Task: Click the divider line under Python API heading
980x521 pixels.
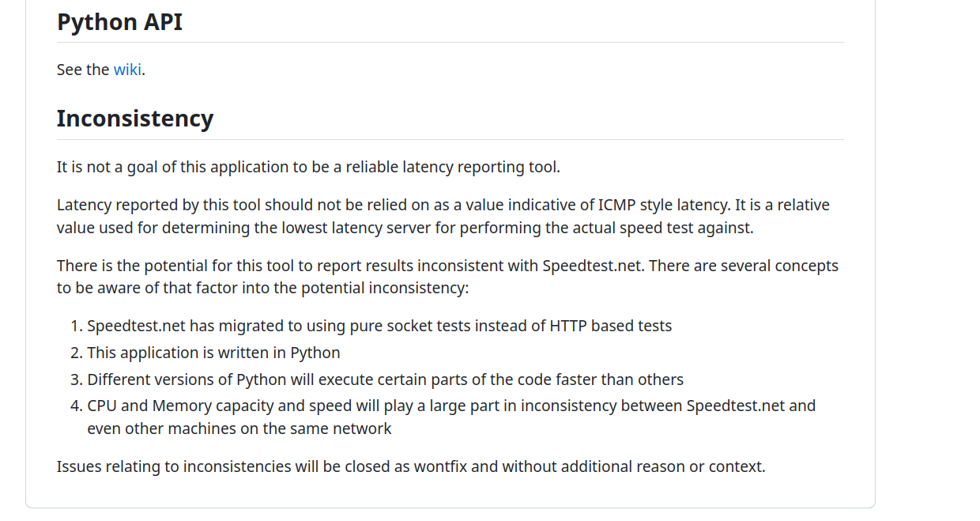Action: tap(450, 42)
